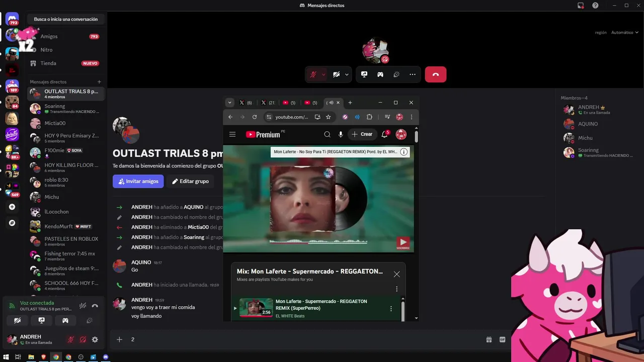Image resolution: width=644 pixels, height=362 pixels.
Task: Search YouTube with magnifier icon
Action: [x=327, y=134]
